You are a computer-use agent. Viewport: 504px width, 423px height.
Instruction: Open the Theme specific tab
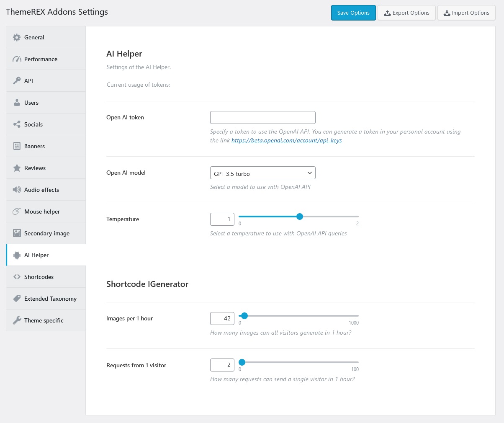[x=46, y=320]
